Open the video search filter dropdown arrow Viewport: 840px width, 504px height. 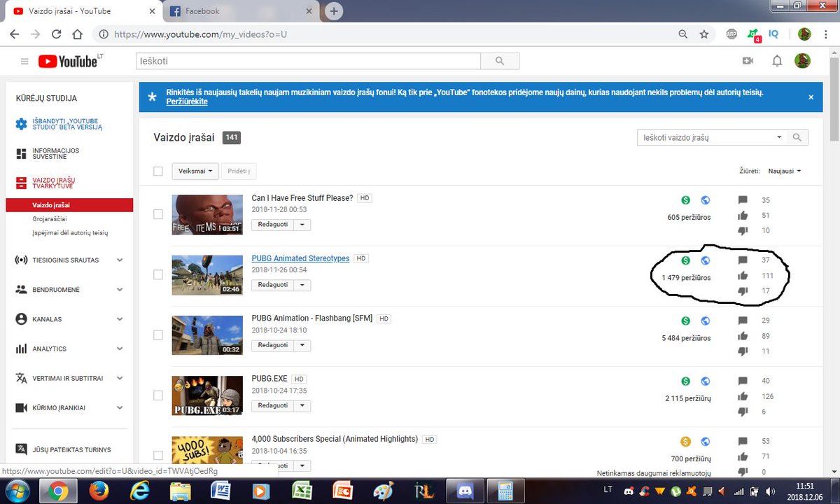pyautogui.click(x=780, y=137)
